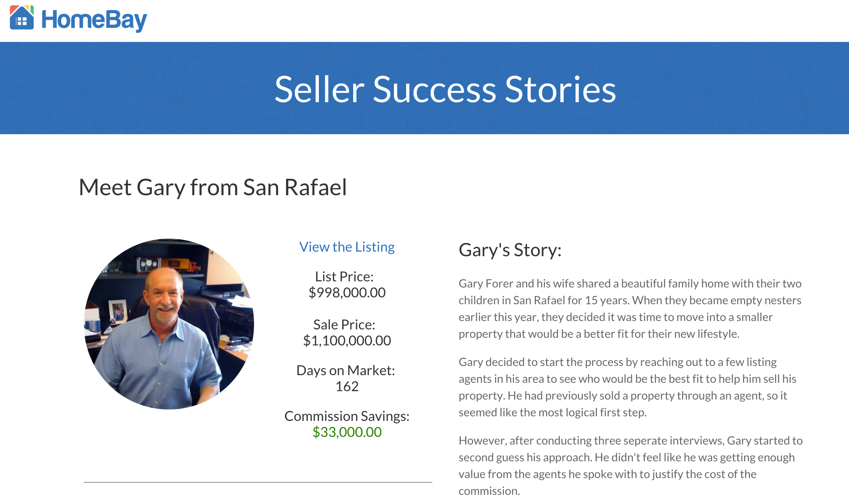Viewport: 849px width, 504px height.
Task: Click the 162 days value
Action: (347, 386)
